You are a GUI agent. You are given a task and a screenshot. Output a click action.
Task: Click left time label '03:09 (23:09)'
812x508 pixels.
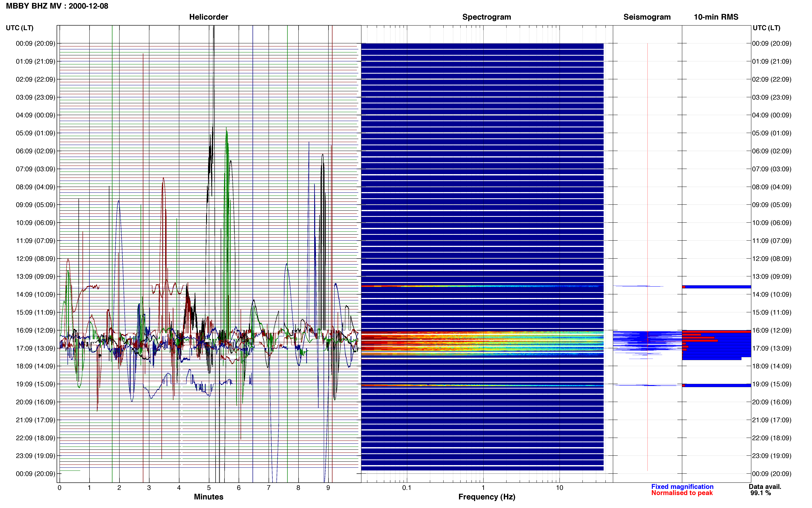[36, 97]
